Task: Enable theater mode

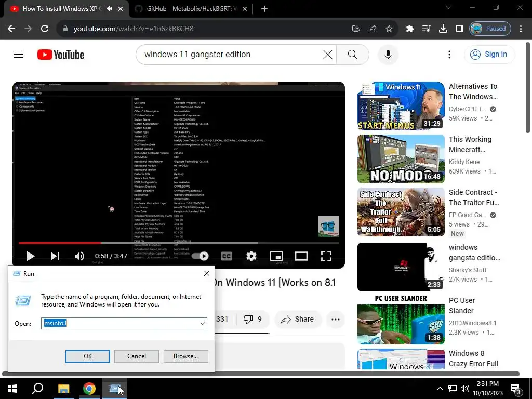Action: coord(301,256)
